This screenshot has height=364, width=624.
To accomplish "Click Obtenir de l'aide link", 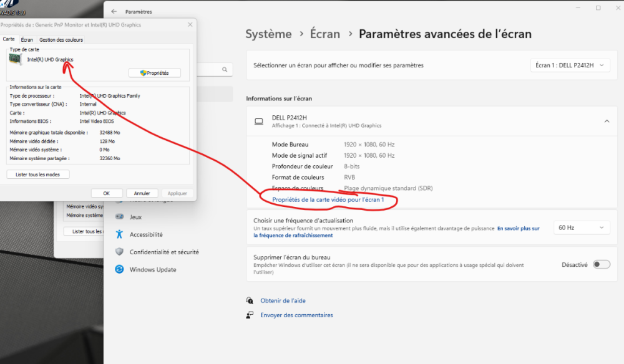I will (283, 300).
